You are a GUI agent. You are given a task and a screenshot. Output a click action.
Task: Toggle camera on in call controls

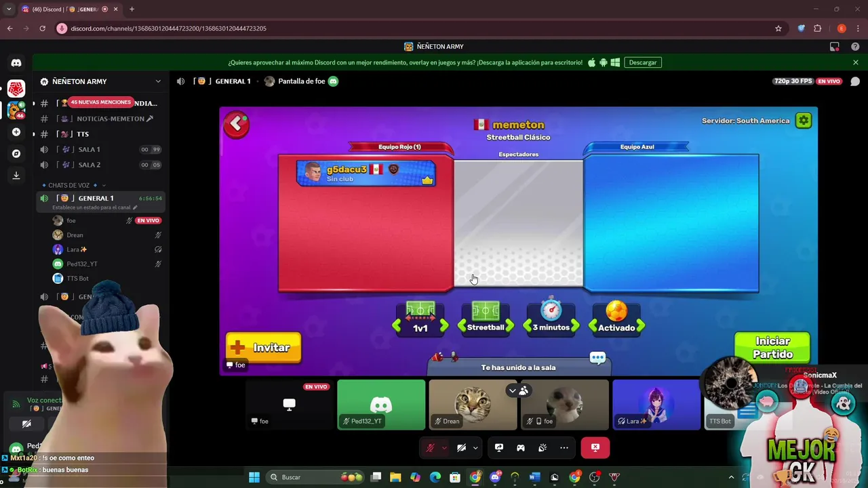[x=462, y=448]
